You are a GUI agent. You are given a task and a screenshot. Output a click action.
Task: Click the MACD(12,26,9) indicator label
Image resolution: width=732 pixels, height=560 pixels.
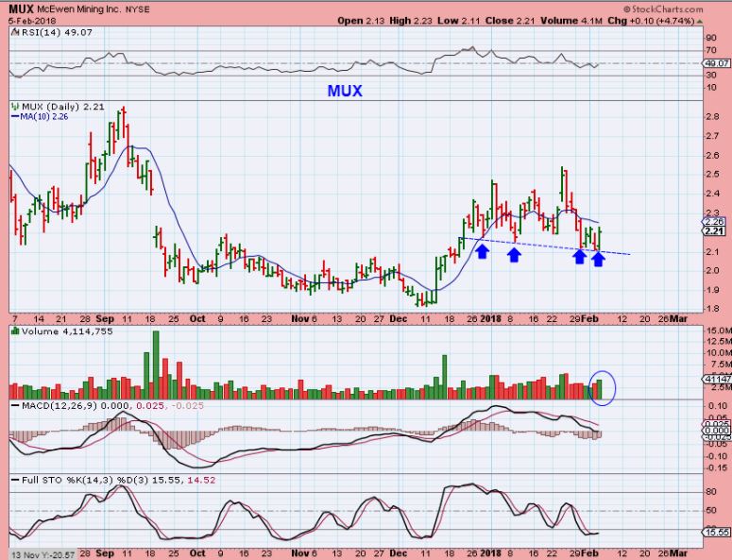pos(60,405)
